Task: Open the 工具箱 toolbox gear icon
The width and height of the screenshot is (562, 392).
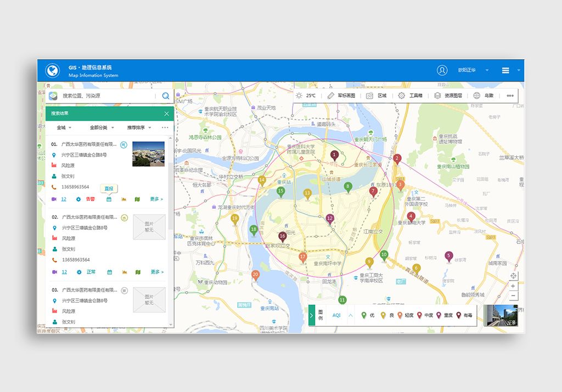Action: coord(402,95)
